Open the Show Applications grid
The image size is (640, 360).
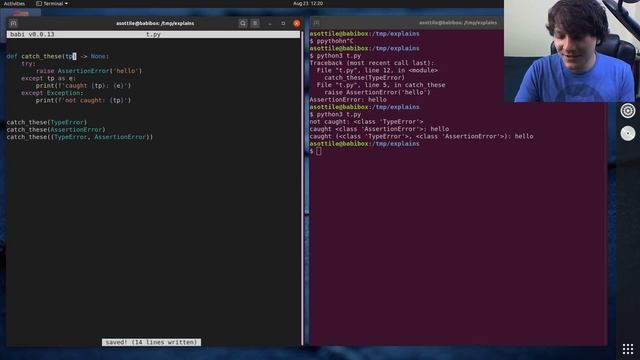(x=628, y=349)
